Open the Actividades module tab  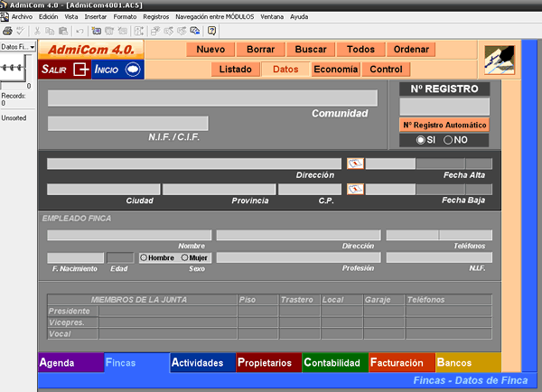coord(203,362)
